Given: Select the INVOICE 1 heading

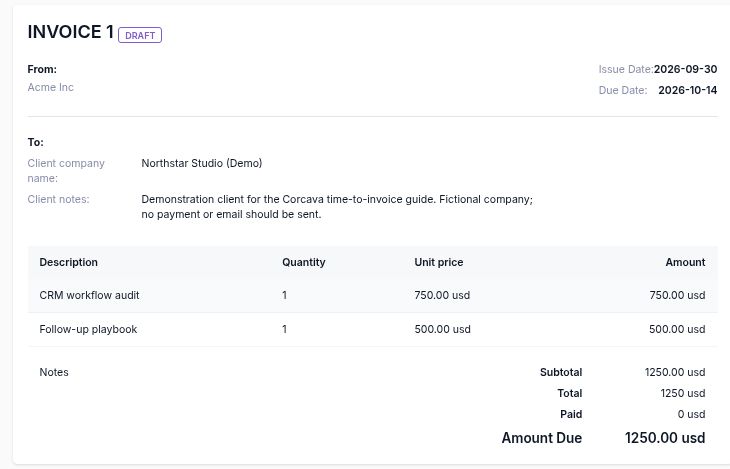Looking at the screenshot, I should coord(71,32).
